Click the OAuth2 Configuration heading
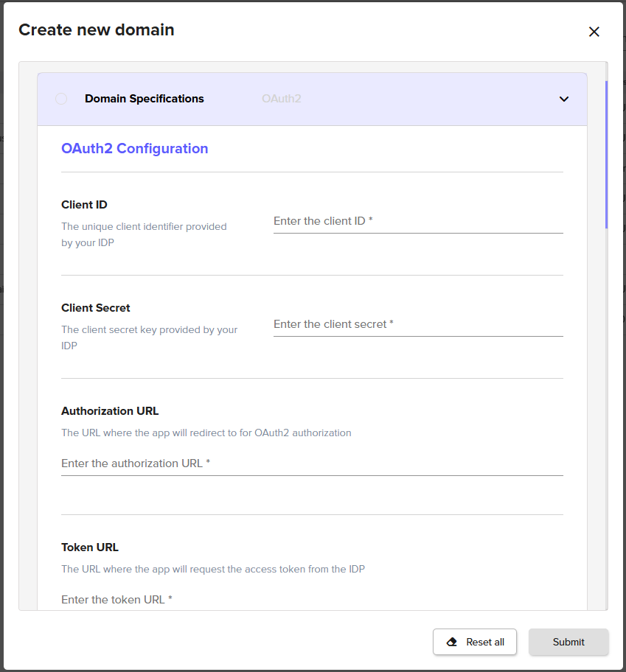The width and height of the screenshot is (626, 672). 134,149
